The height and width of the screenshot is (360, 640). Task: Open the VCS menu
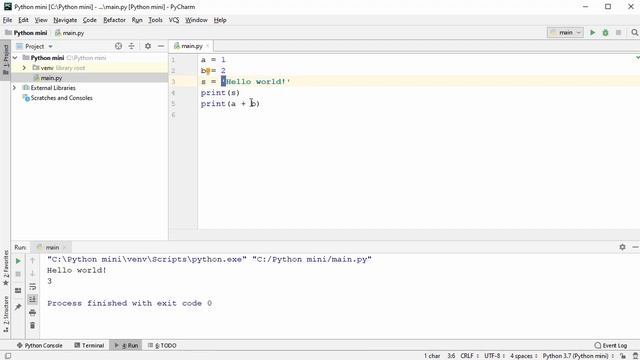pos(174,20)
